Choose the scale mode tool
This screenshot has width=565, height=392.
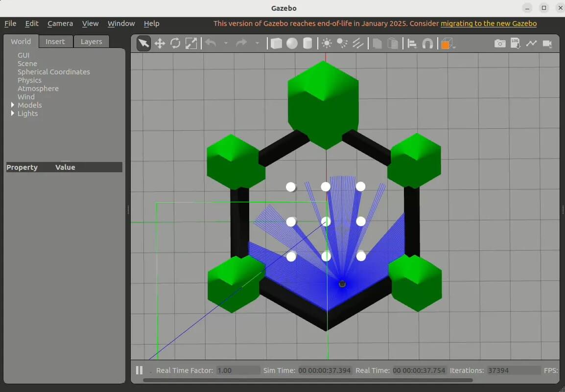(191, 44)
